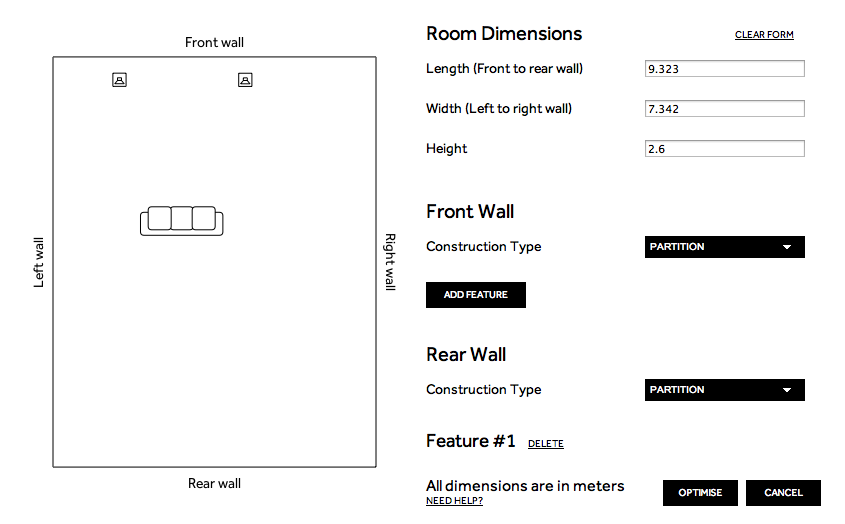Click the rotated Left wall label
Screen dimensions: 845x524
38,263
